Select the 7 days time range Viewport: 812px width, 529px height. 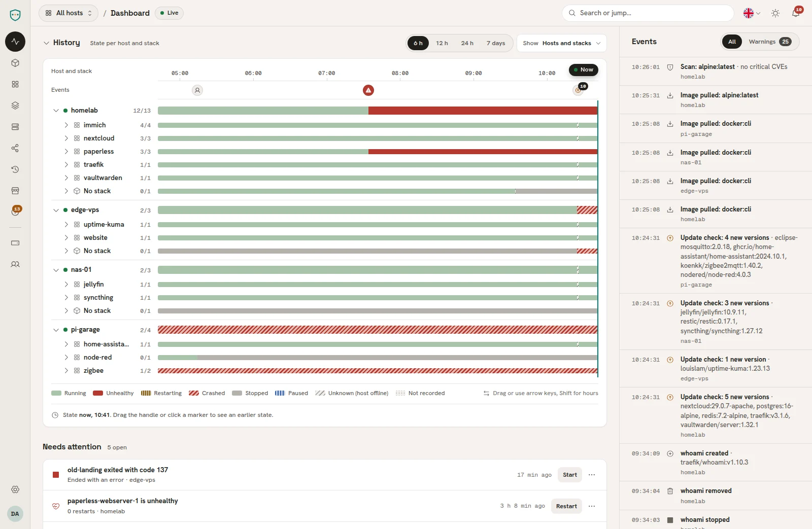tap(496, 43)
